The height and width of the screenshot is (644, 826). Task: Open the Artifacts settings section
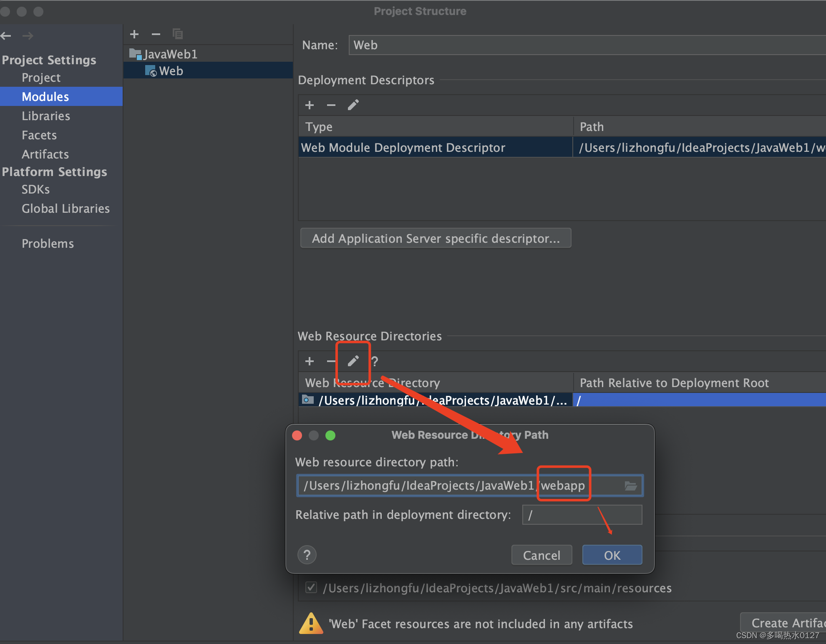pyautogui.click(x=45, y=154)
